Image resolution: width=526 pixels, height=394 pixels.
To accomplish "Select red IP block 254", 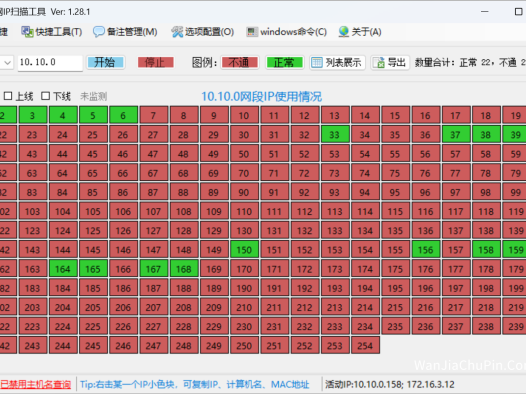I will (x=365, y=345).
